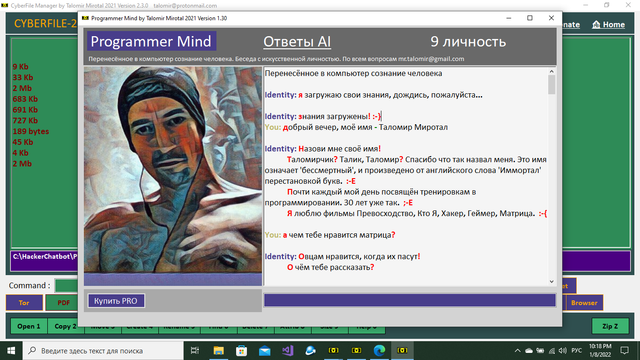640x360 pixels.
Task: Open the Mail app in the taskbar
Action: [264, 350]
